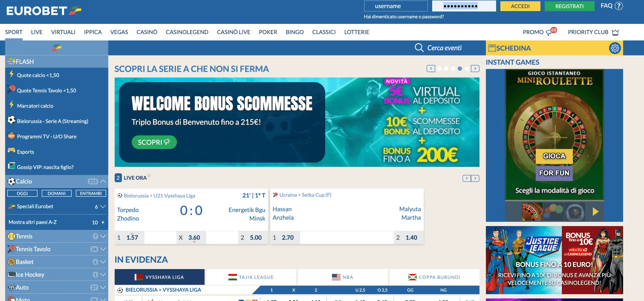Click the green REGISTRATI button

coord(570,6)
